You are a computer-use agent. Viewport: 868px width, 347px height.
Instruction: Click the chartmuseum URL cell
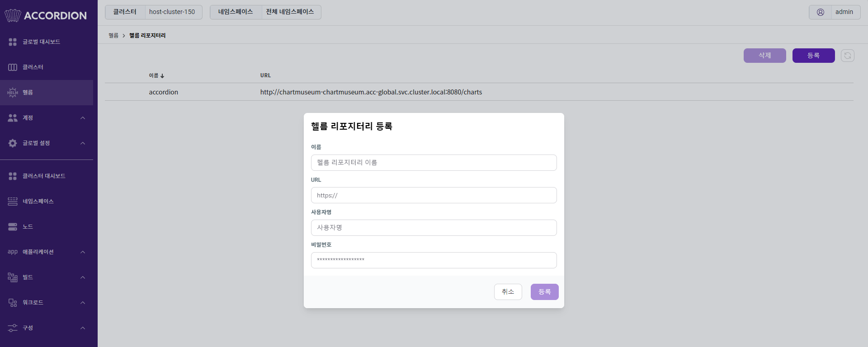(x=371, y=92)
